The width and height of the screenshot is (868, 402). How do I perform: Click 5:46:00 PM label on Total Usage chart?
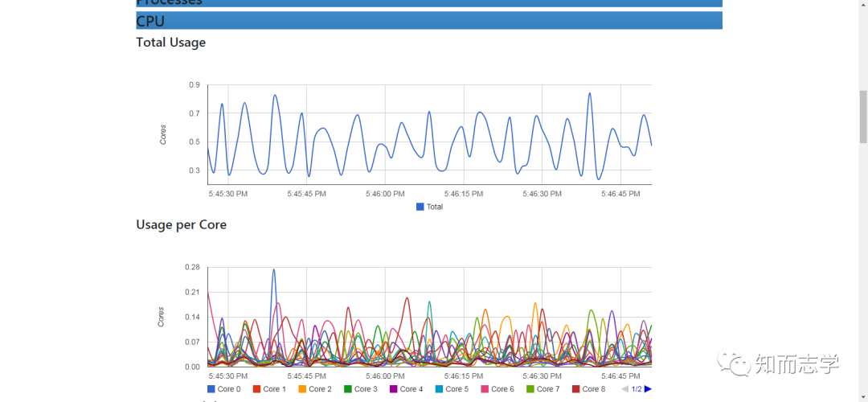[x=385, y=194]
